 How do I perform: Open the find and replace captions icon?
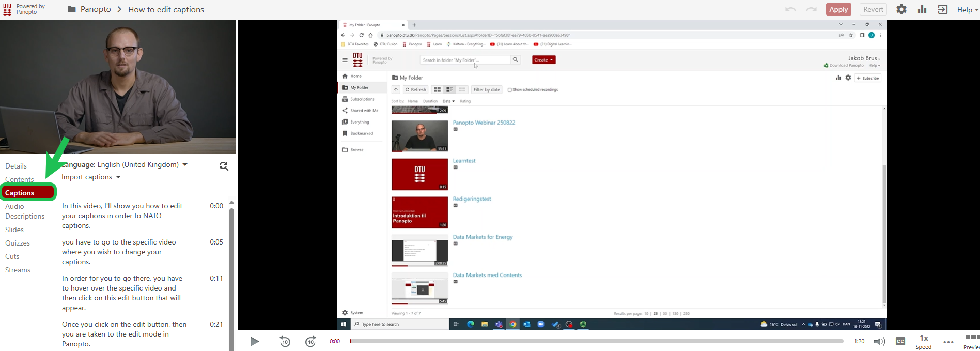click(224, 166)
